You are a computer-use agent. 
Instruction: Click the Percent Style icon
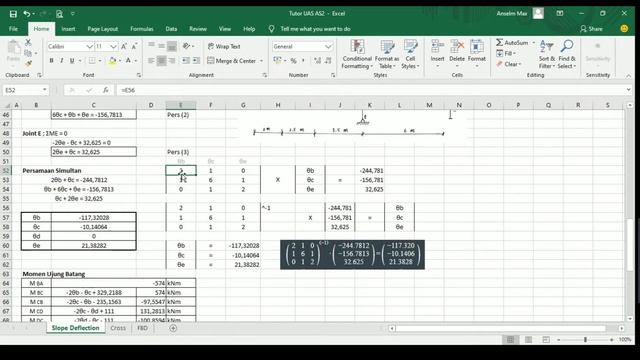(x=293, y=61)
